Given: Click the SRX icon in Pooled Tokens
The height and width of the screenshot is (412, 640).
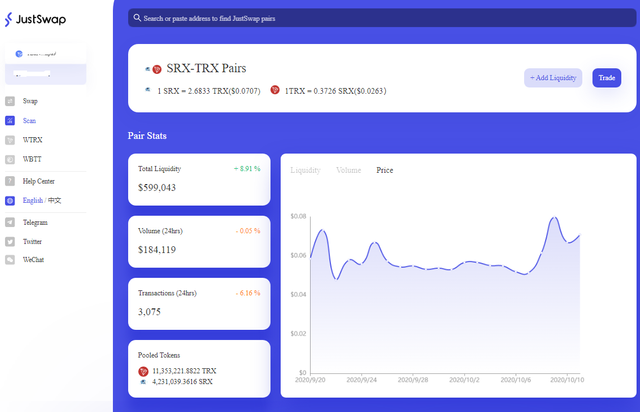Looking at the screenshot, I should click(x=143, y=382).
